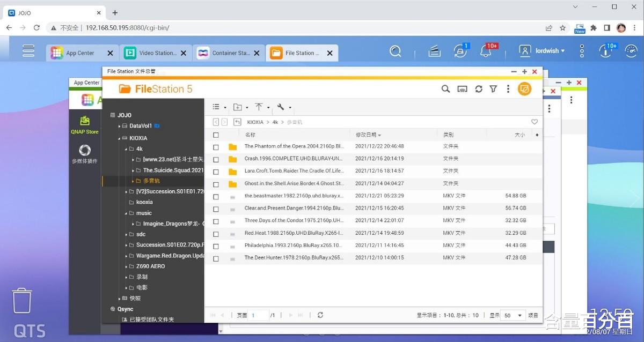Open the column options plus icon

click(537, 135)
